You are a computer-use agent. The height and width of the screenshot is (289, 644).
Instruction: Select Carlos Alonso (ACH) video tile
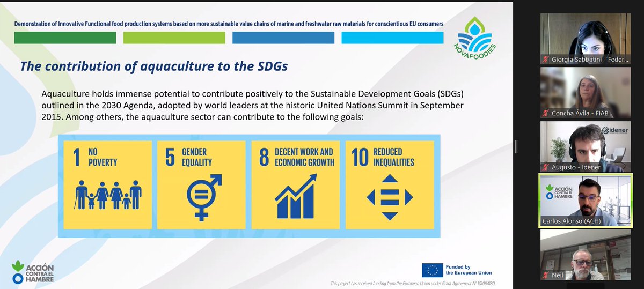(x=586, y=201)
